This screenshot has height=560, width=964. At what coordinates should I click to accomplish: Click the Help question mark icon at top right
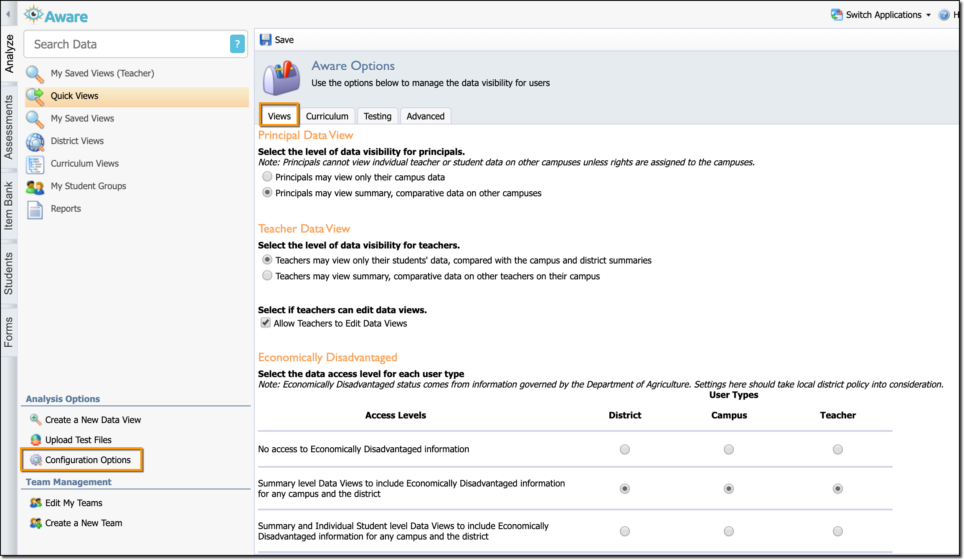(944, 15)
